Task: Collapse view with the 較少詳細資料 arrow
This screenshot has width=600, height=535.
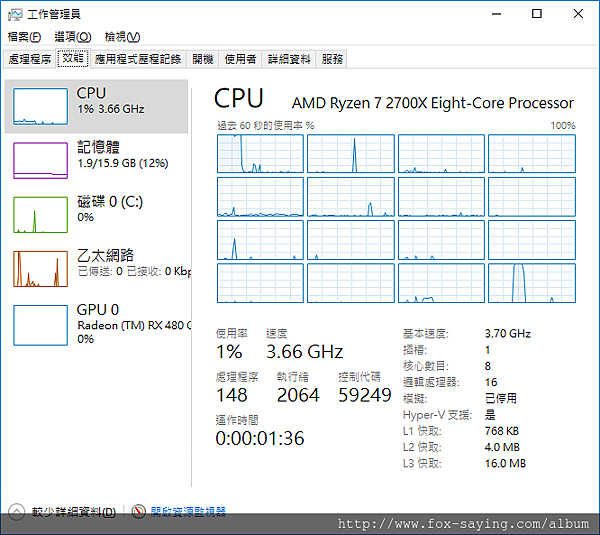Action: pos(16,512)
